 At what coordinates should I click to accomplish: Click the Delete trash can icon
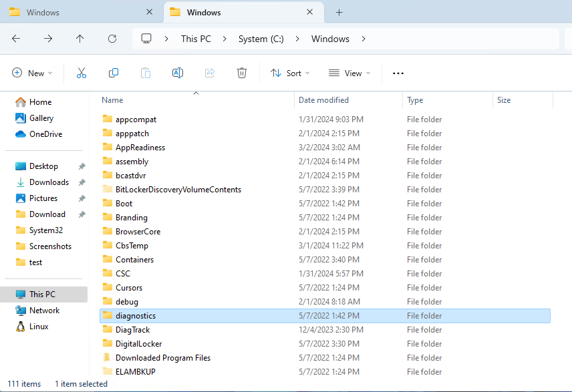pos(241,73)
